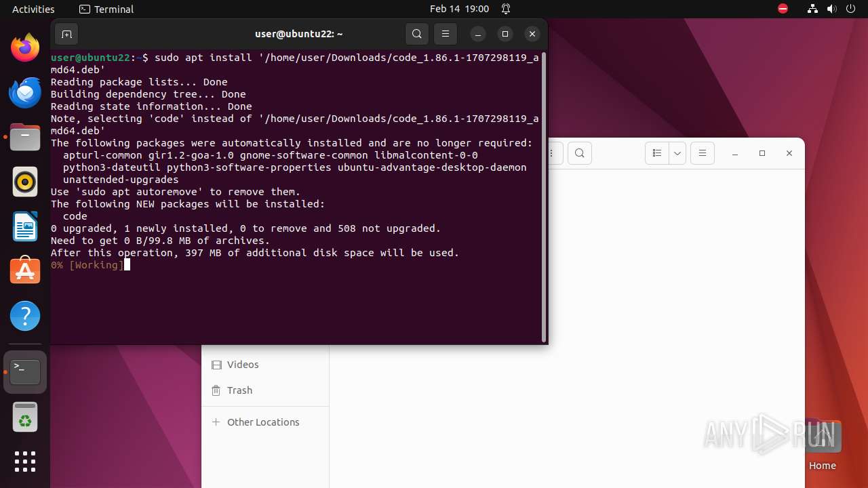This screenshot has height=488, width=868.
Task: Open LibreOffice Writer from the dock
Action: 25,227
